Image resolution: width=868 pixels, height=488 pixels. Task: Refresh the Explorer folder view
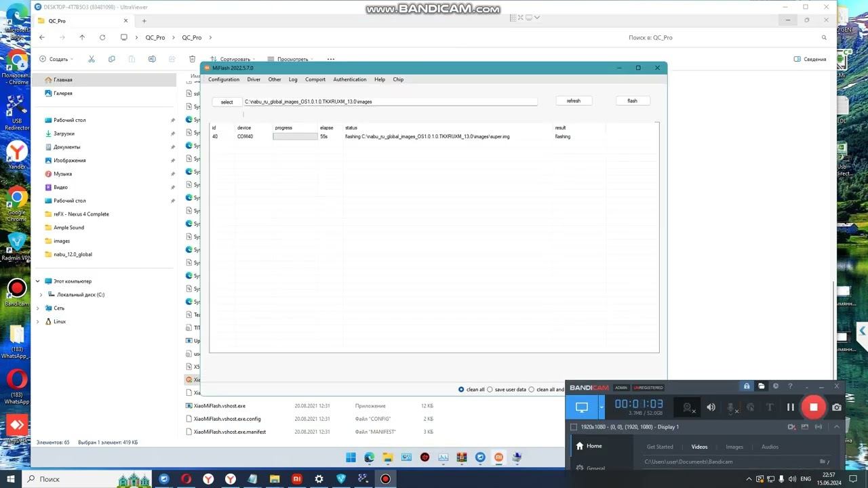pos(102,37)
